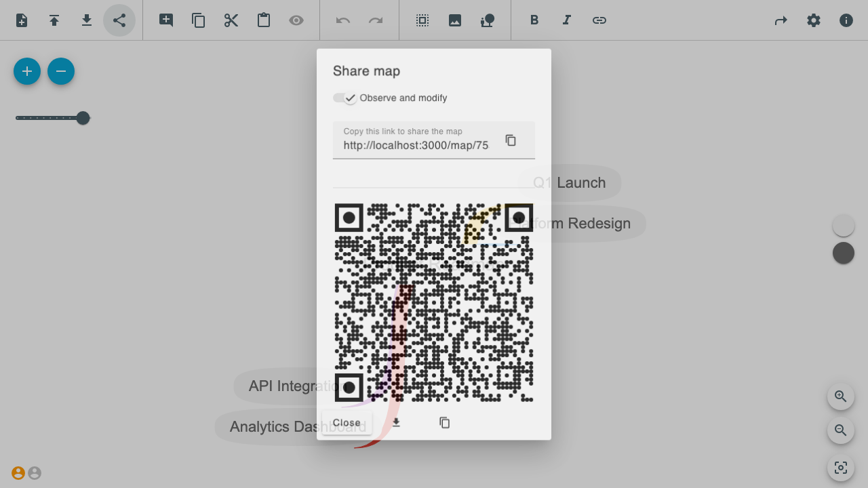Click the dark gray color swatch
868x488 pixels.
coord(844,253)
